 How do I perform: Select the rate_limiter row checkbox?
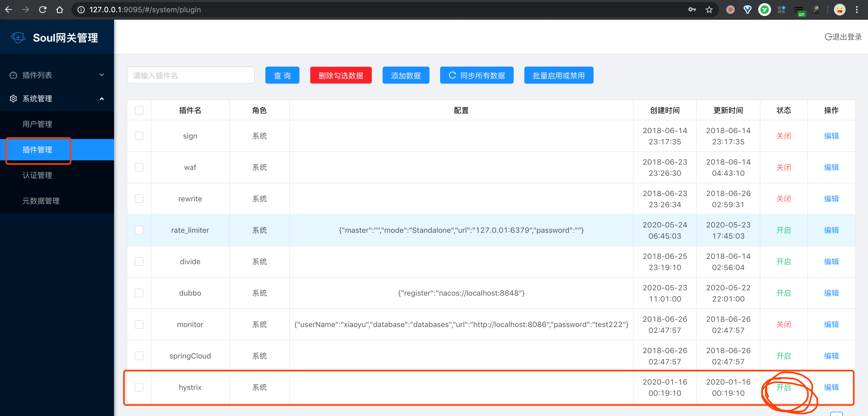click(x=139, y=230)
